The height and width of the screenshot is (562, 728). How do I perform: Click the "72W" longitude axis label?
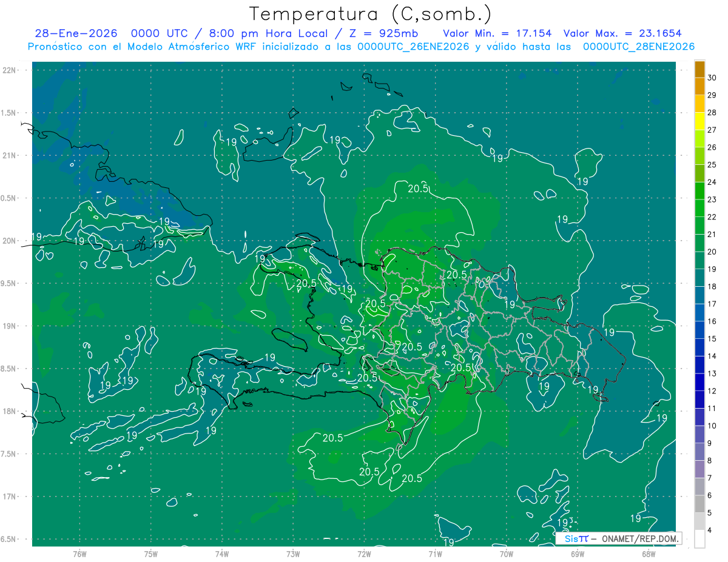[364, 554]
